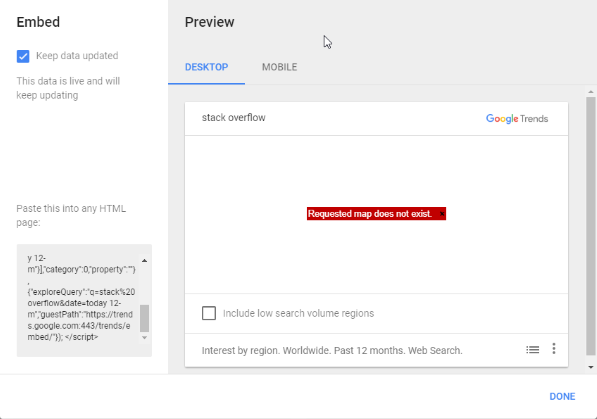Open the three-dot more options menu

[554, 349]
